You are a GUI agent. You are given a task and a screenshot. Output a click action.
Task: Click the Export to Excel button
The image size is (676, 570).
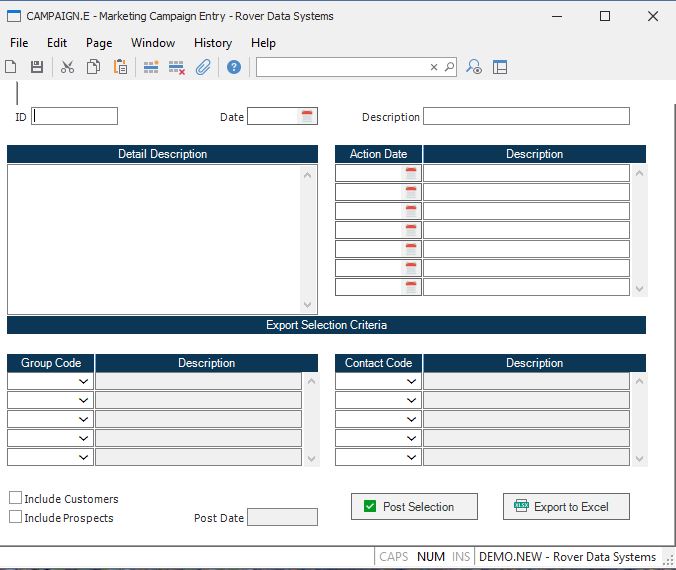pyautogui.click(x=566, y=507)
